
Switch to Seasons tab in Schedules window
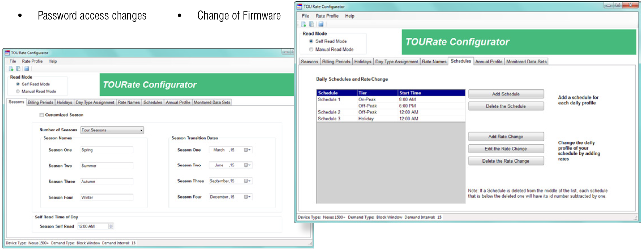coord(310,61)
